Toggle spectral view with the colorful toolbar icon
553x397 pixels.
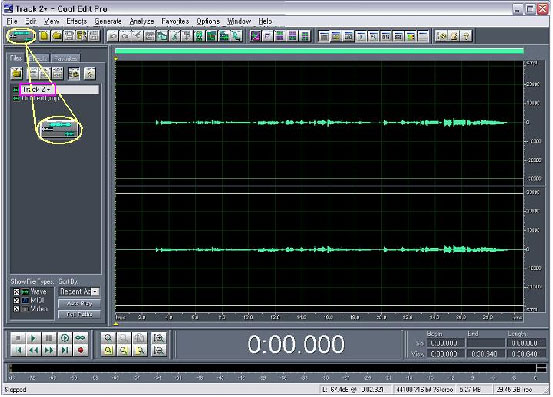(255, 36)
